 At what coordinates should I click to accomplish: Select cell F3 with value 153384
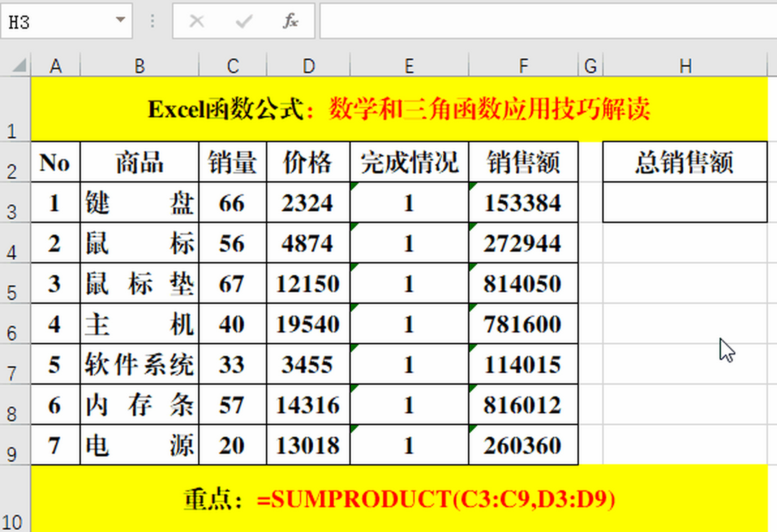coord(523,203)
